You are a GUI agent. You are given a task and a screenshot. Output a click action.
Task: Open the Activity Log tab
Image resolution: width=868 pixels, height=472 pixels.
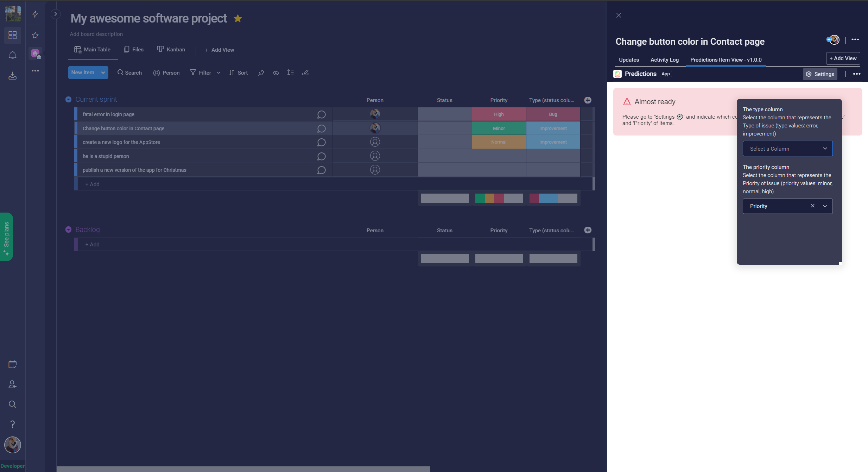[664, 60]
